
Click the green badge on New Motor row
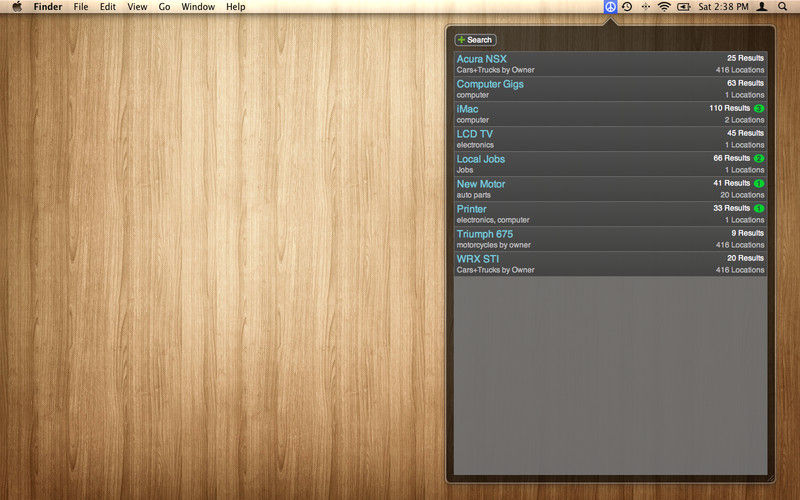759,183
